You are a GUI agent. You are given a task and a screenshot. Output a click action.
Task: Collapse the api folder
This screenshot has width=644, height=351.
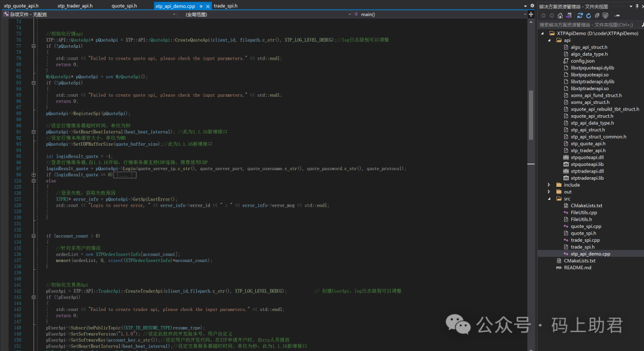point(550,40)
